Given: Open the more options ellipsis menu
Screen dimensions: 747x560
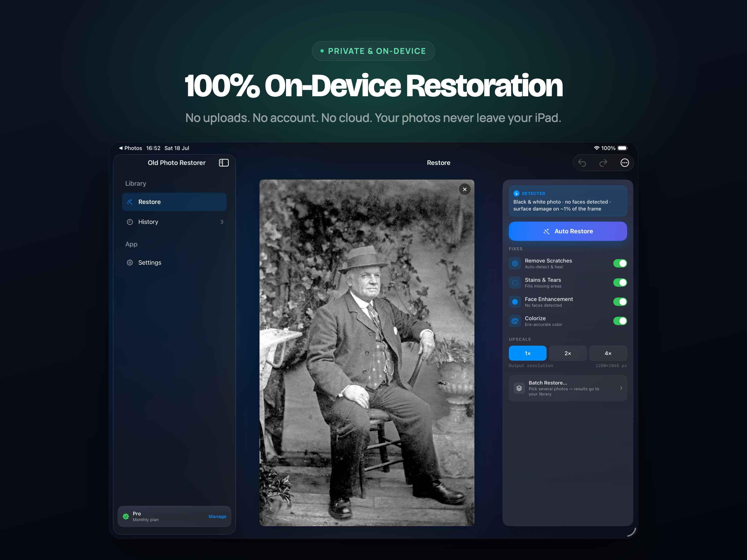Looking at the screenshot, I should [x=625, y=163].
